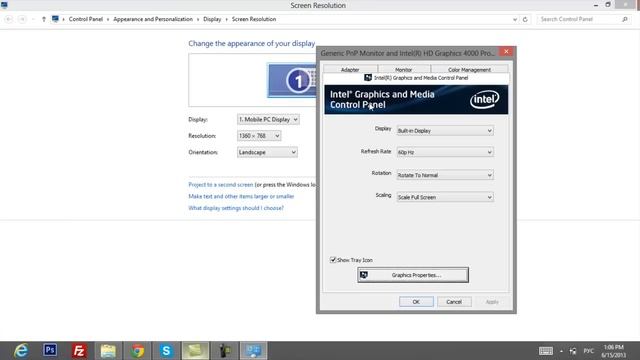
Task: Open Internet Explorer from the taskbar
Action: [21, 351]
